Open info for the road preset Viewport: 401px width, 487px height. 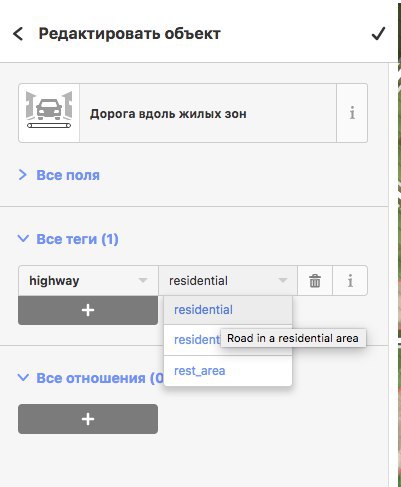click(x=352, y=113)
